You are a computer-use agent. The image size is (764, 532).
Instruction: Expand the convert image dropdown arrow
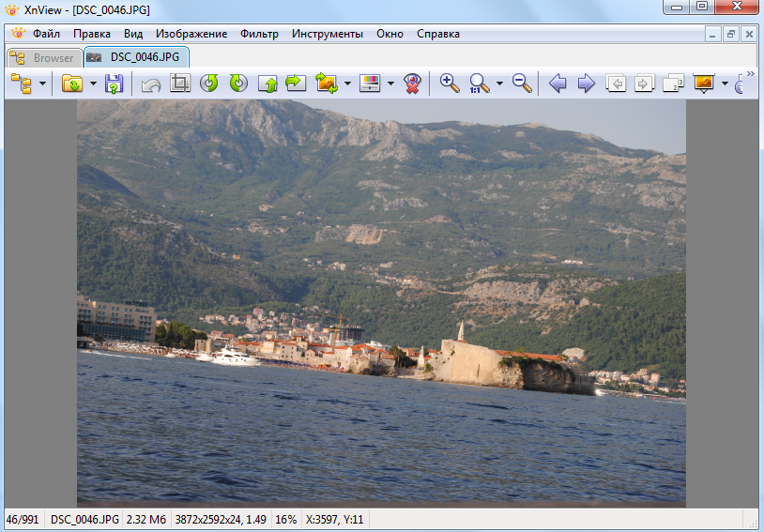pyautogui.click(x=347, y=84)
